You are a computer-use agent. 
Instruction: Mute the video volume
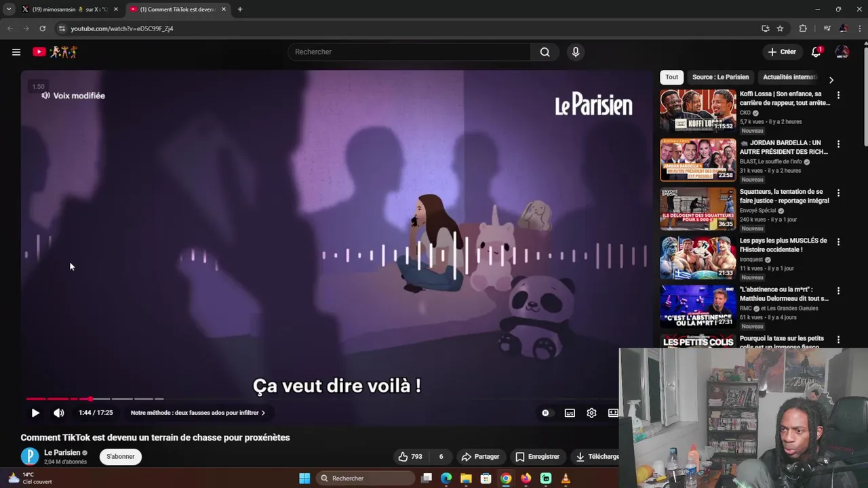59,413
